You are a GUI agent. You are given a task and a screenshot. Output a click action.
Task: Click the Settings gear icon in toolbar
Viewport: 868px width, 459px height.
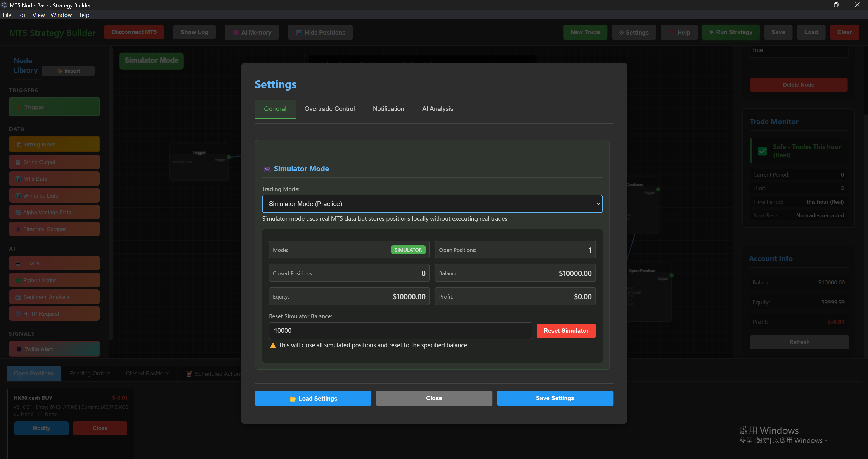621,32
